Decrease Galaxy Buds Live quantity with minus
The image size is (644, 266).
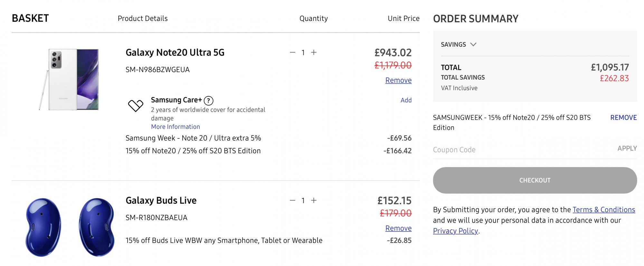(292, 200)
